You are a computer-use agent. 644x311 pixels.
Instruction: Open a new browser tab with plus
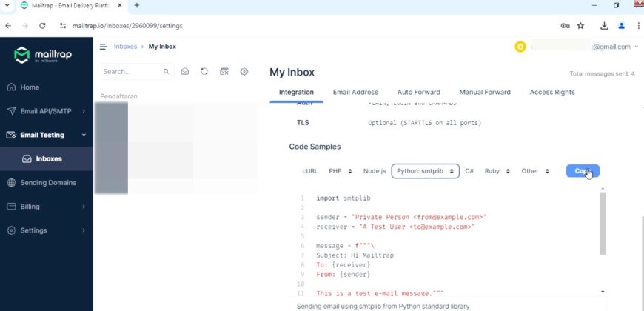point(137,5)
